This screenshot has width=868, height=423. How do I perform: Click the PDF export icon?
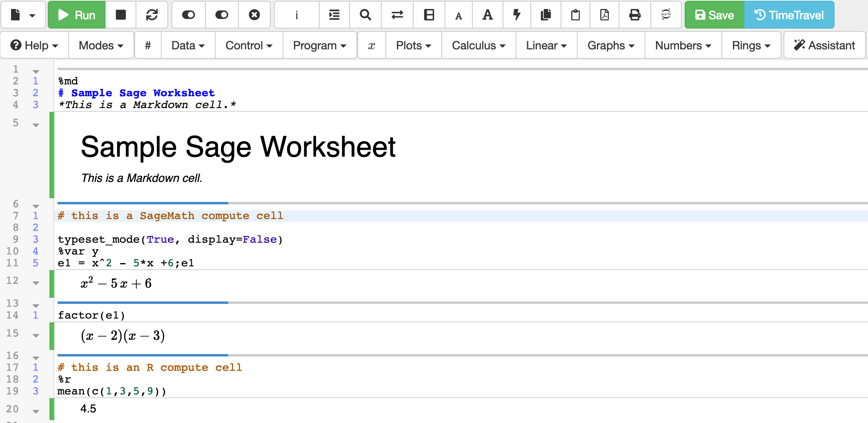604,15
